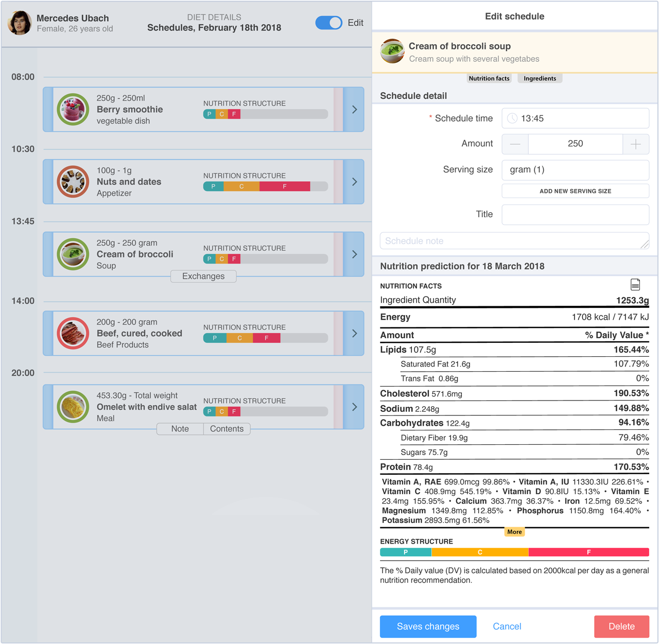Viewport: 659px width, 644px height.
Task: Switch to the Nutrition facts tab
Action: point(489,78)
